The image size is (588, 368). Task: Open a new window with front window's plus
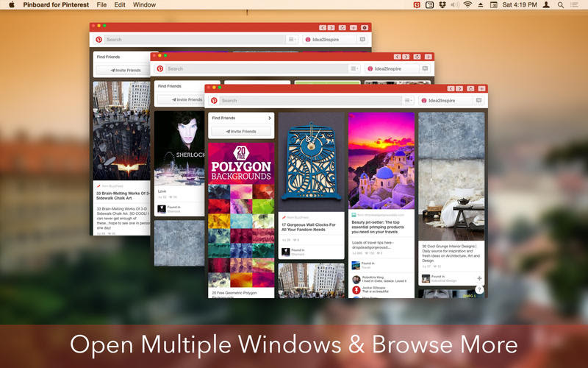pos(482,88)
